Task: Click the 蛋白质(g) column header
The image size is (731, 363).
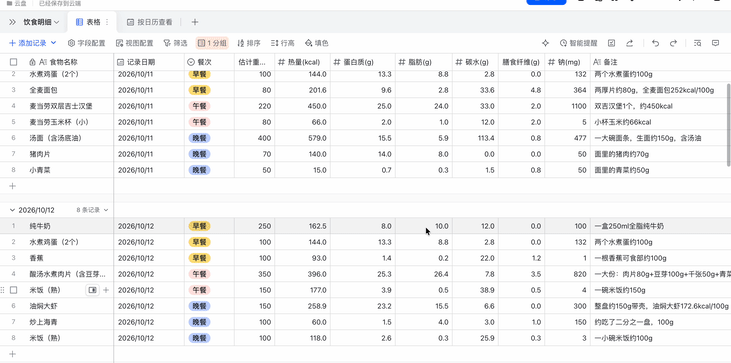Action: click(363, 62)
